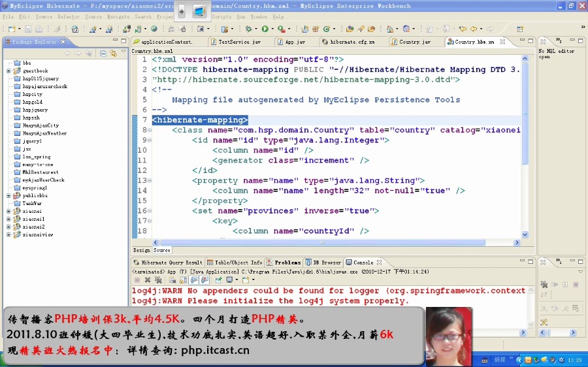This screenshot has height=367, width=588.
Task: Expand the xiaonei1 project node
Action: pyautogui.click(x=8, y=219)
